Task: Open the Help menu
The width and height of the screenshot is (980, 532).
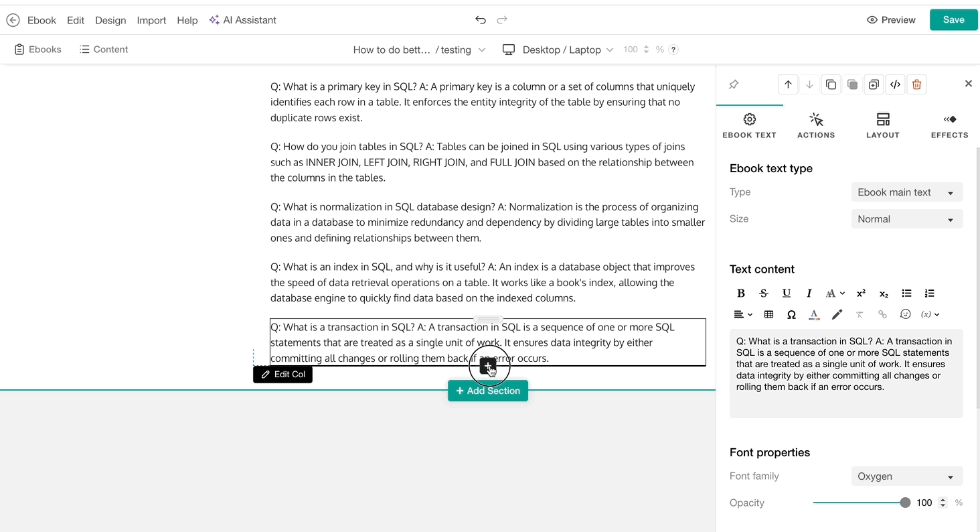Action: (x=187, y=20)
